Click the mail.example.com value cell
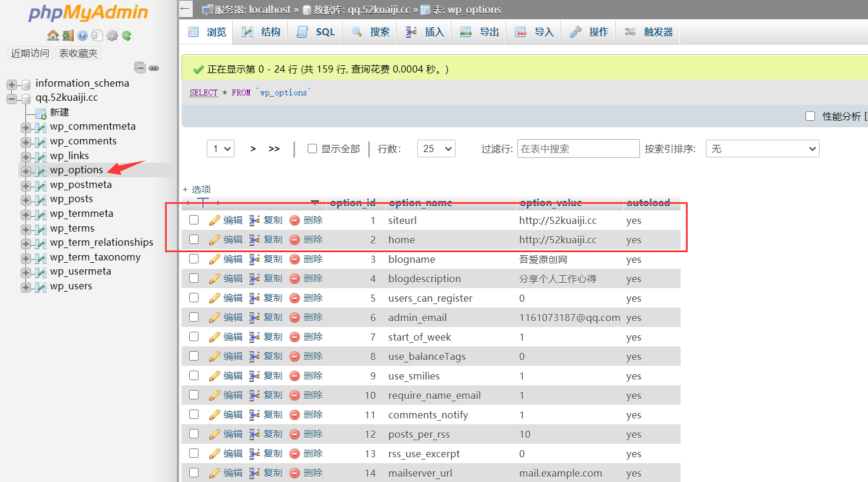868x482 pixels. click(x=561, y=473)
